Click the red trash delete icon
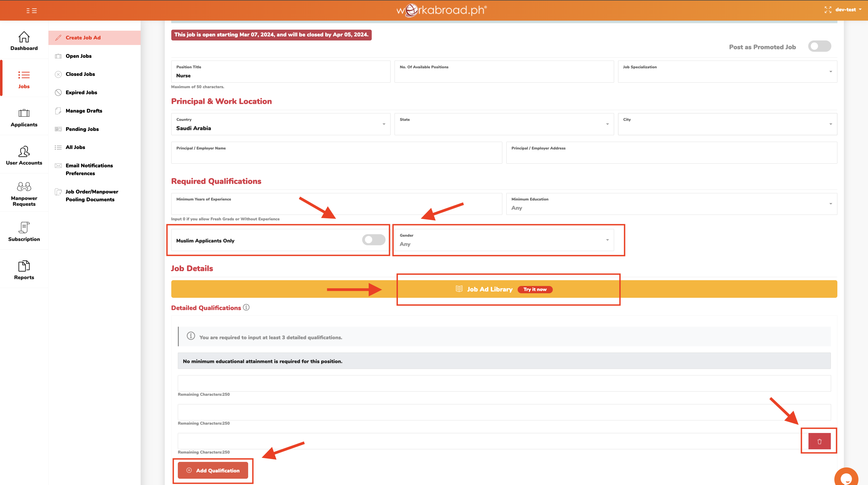868x485 pixels. coord(819,441)
